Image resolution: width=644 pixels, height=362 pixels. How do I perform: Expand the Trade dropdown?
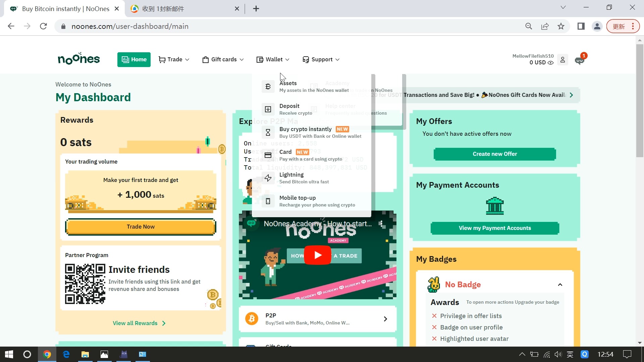[174, 60]
